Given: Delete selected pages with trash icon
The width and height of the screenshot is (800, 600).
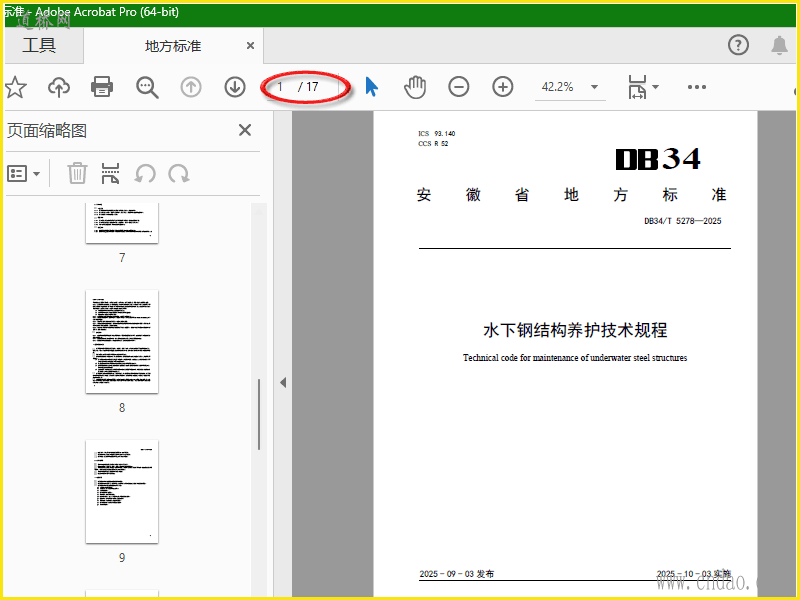Looking at the screenshot, I should pos(77,173).
